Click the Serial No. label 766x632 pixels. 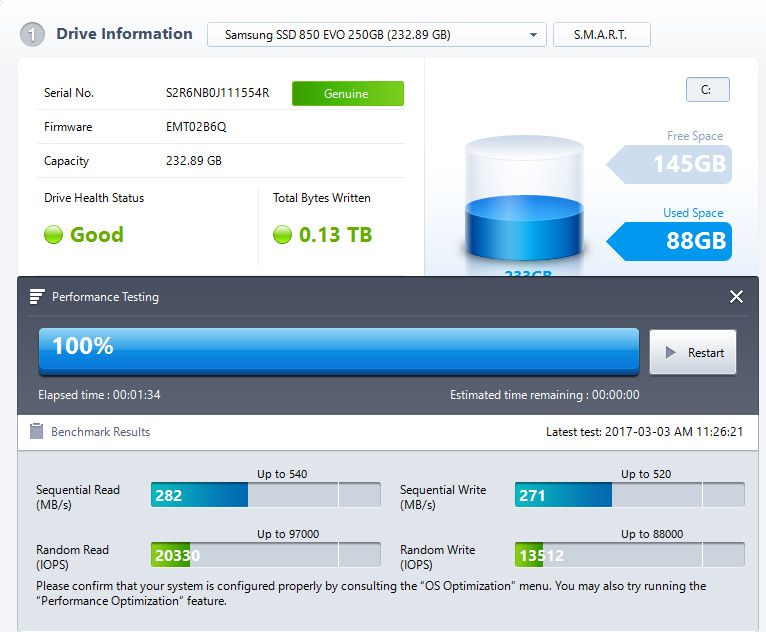pos(68,93)
